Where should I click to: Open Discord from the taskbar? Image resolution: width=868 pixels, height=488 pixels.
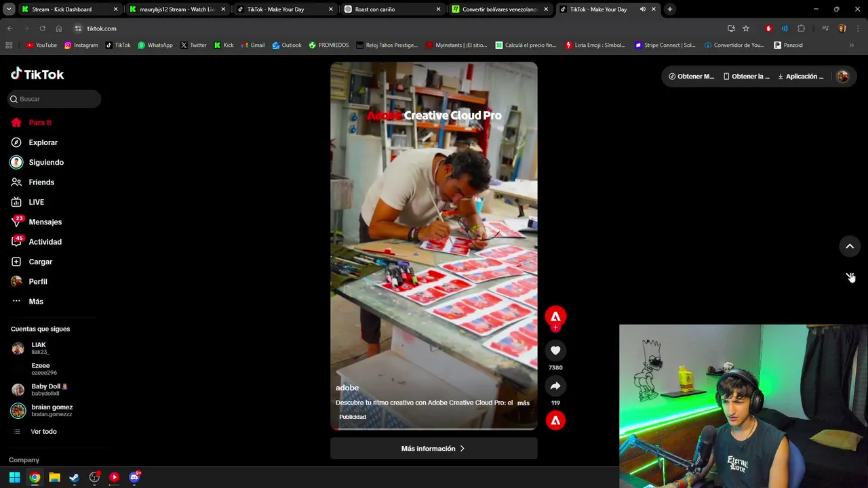(134, 477)
